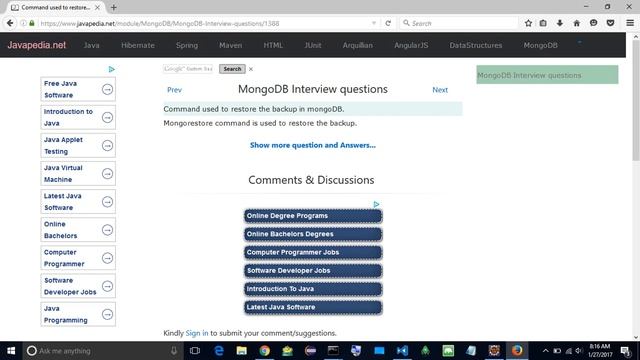This screenshot has height=360, width=640.
Task: Launch Microsoft Edge from the taskbar
Action: (219, 351)
